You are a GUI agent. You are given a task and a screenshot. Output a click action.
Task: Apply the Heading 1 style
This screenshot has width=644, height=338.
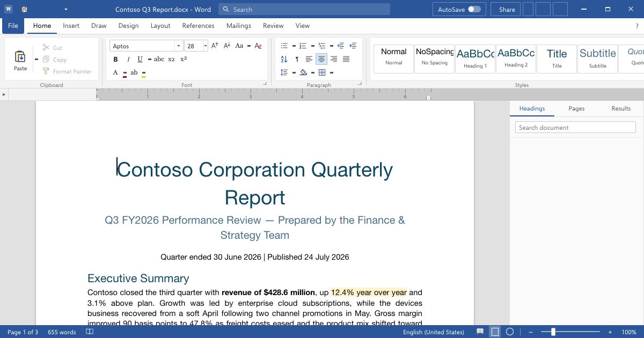click(475, 59)
